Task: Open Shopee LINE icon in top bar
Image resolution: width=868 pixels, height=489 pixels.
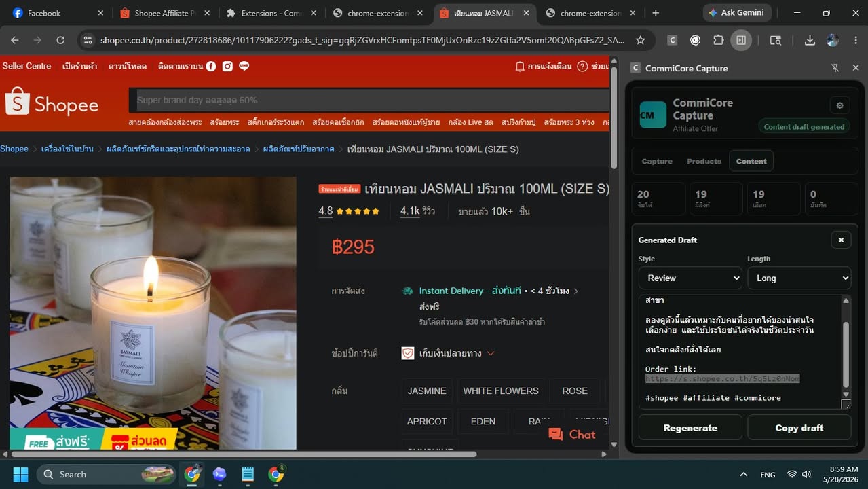Action: pyautogui.click(x=244, y=66)
